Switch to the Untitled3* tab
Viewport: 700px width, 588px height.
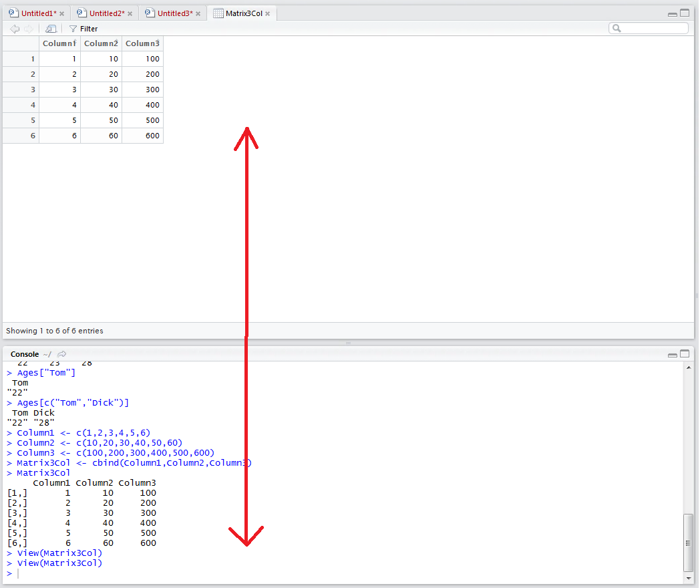(175, 13)
